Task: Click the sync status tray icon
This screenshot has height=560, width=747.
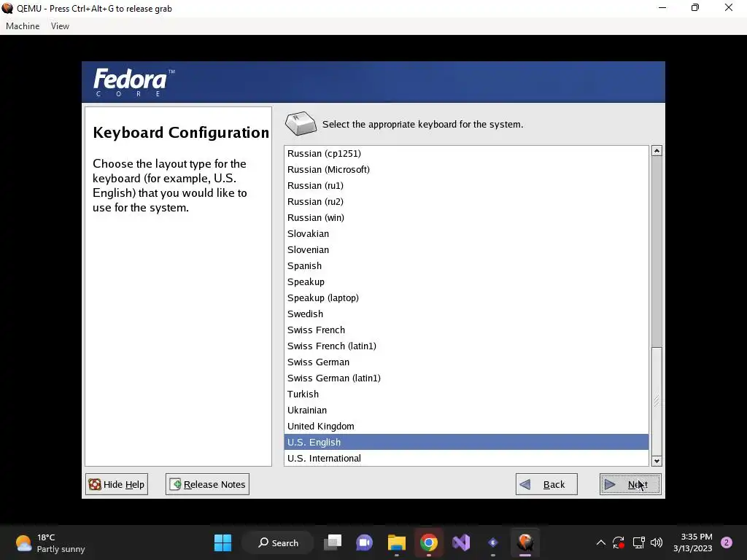Action: click(619, 542)
